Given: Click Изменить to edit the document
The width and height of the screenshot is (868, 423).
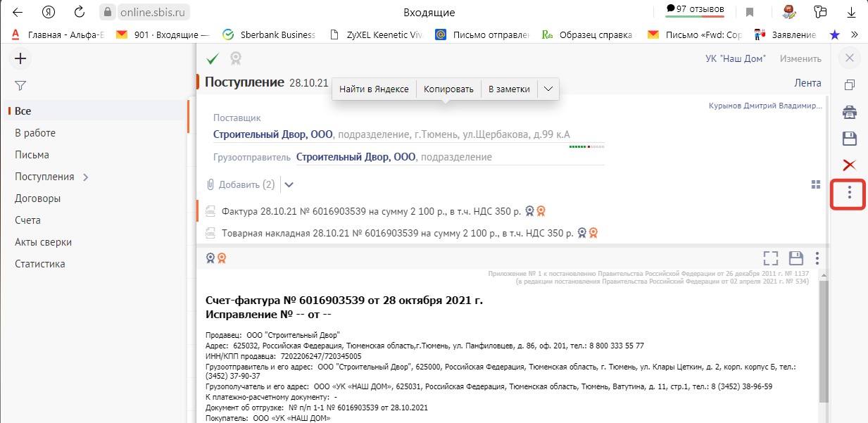Looking at the screenshot, I should [x=800, y=59].
